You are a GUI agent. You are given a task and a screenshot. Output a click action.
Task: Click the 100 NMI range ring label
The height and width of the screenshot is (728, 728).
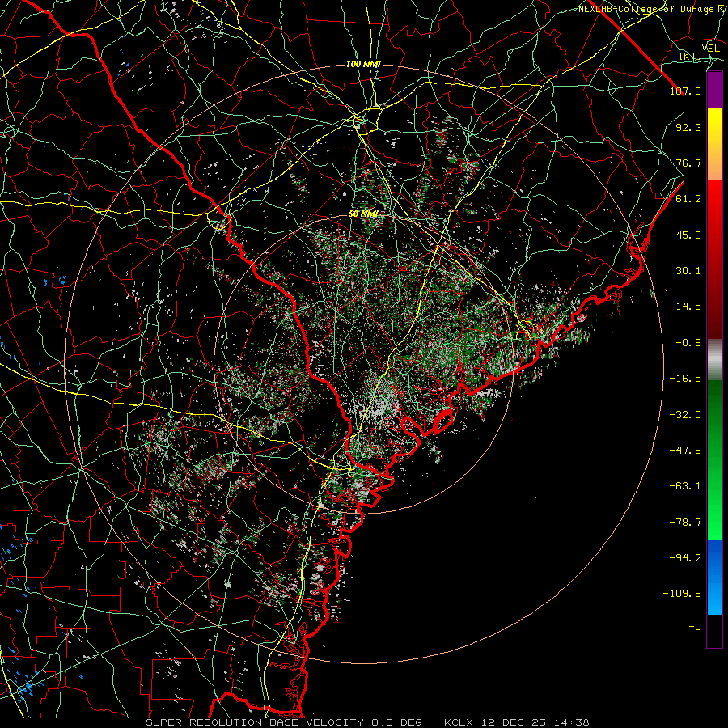point(363,64)
